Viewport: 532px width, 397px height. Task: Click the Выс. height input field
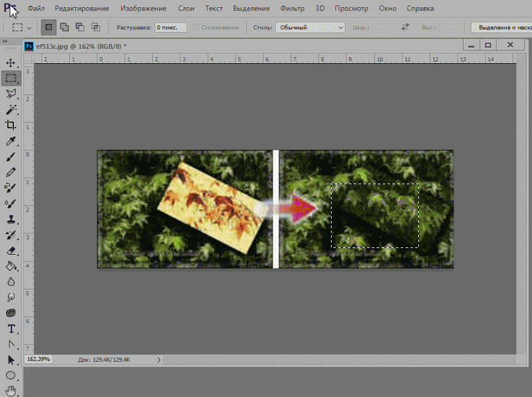(x=450, y=27)
